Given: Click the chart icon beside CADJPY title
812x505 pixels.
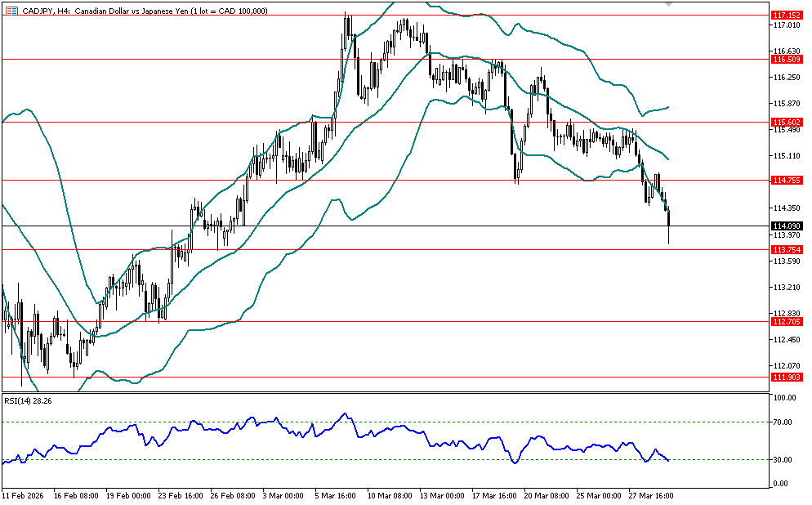Looking at the screenshot, I should [x=10, y=9].
